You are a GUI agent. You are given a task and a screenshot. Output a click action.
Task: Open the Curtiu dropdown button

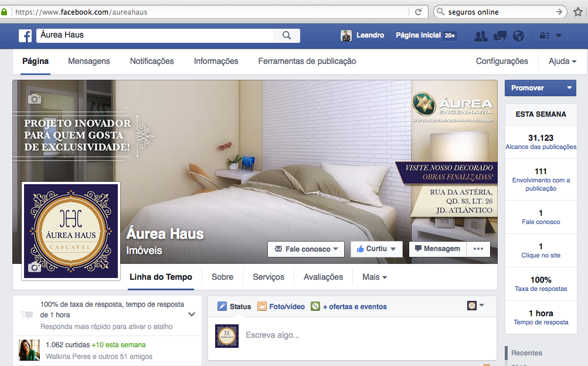[376, 249]
